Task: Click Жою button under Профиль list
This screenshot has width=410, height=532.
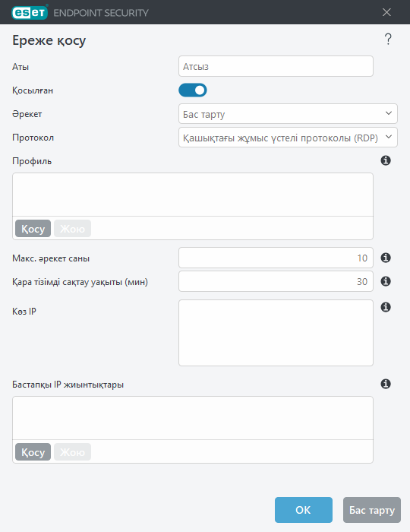Action: click(73, 228)
